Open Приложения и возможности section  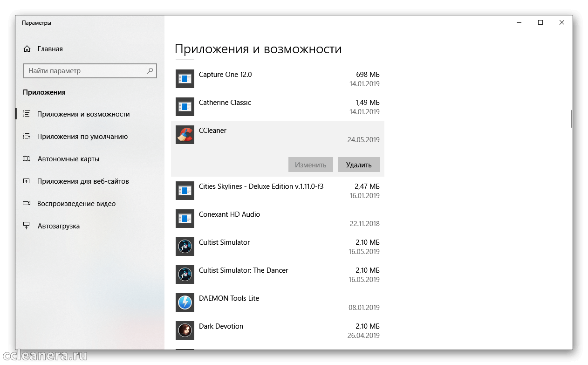click(x=90, y=114)
